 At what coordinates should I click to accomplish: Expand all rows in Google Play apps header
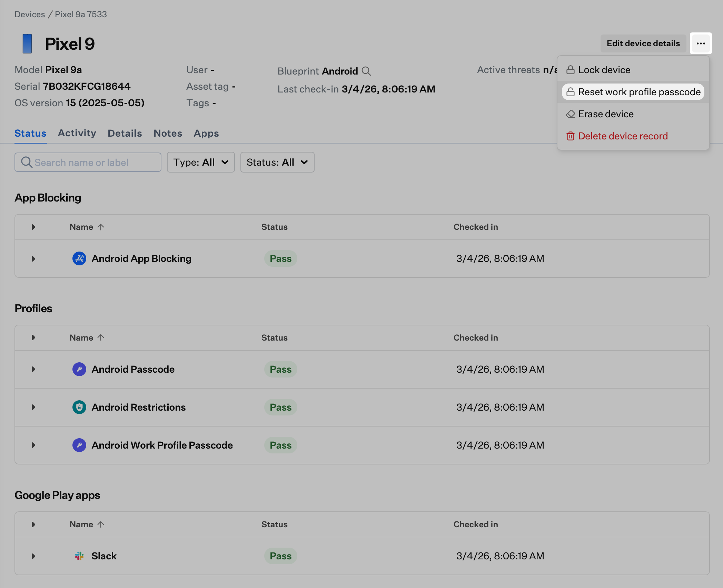coord(33,525)
